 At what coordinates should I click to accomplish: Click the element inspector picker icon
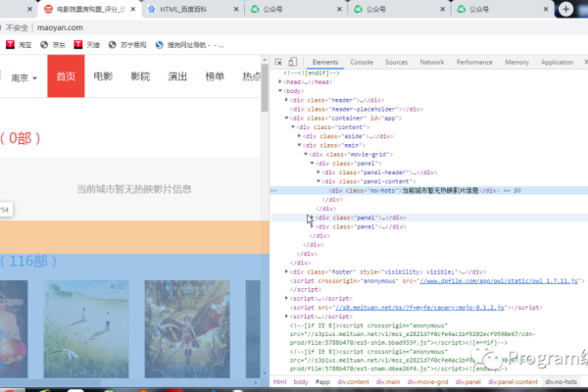point(278,62)
